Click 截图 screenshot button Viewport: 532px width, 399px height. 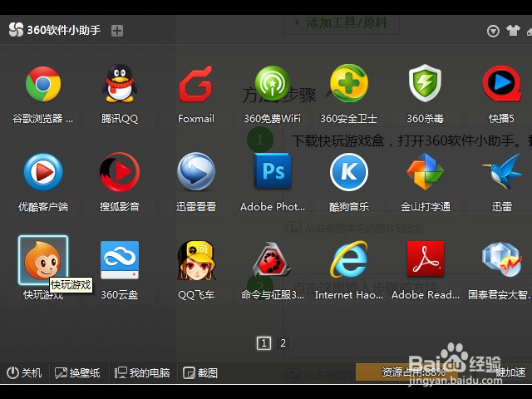click(x=200, y=373)
